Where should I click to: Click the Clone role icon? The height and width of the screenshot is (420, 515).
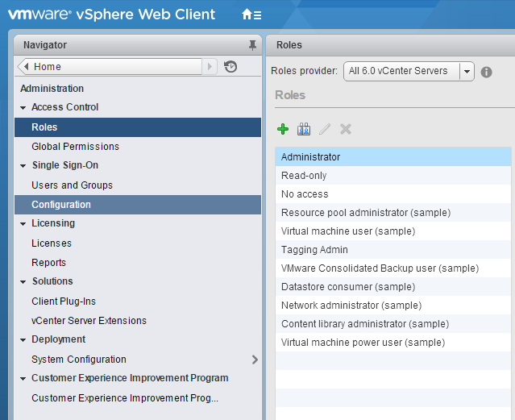pos(304,129)
